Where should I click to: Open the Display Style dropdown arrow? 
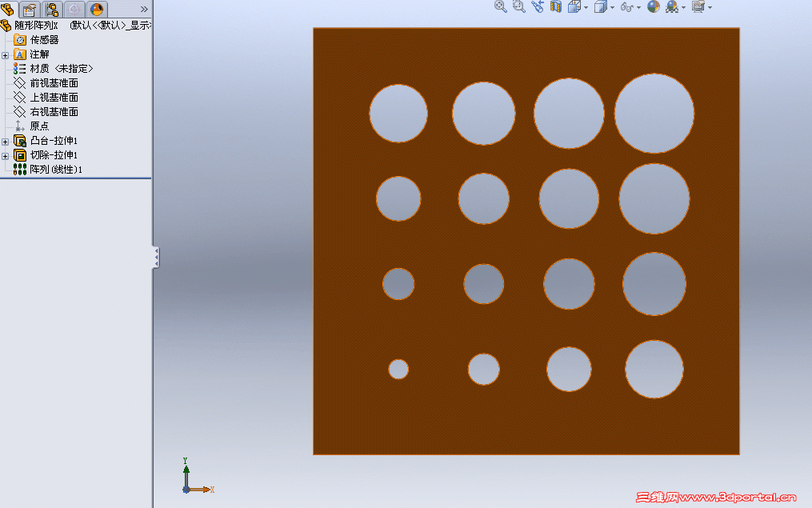[610, 7]
